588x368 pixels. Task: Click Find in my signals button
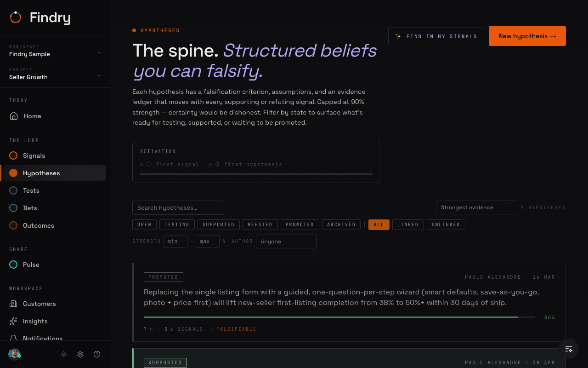(x=436, y=36)
